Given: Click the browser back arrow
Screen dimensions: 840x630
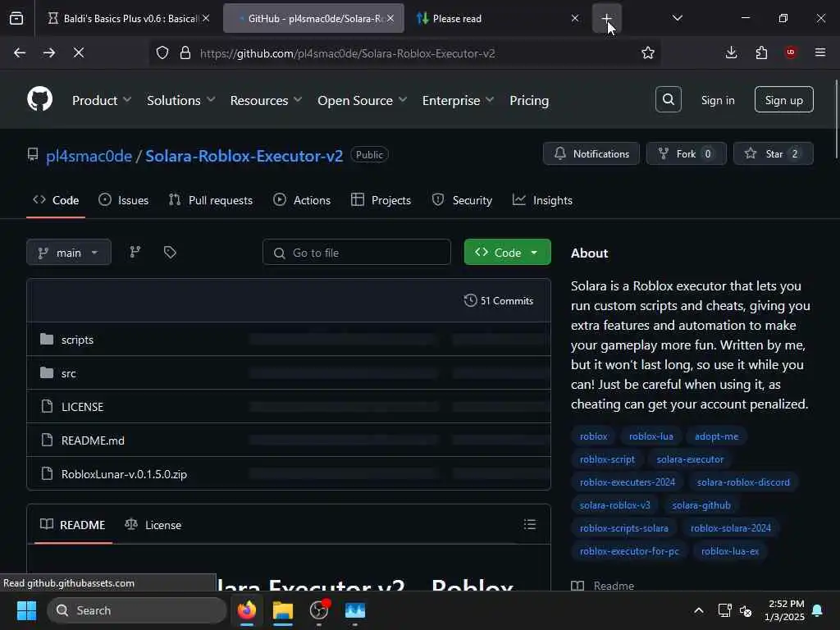Looking at the screenshot, I should point(20,52).
